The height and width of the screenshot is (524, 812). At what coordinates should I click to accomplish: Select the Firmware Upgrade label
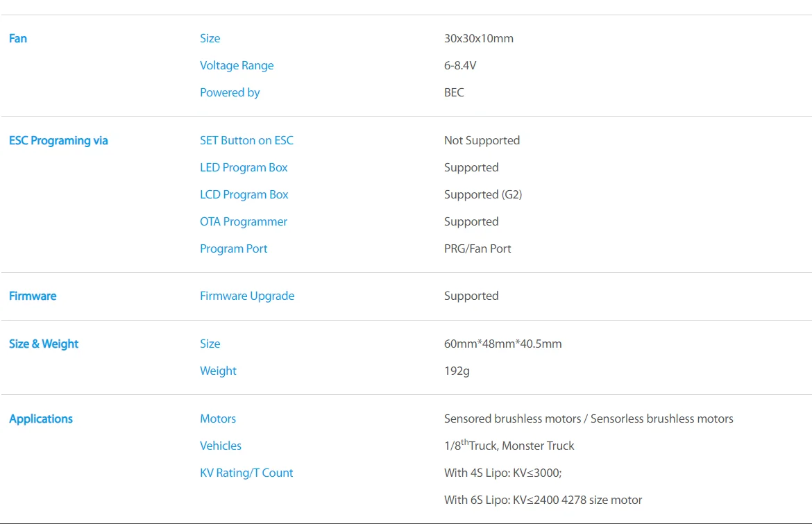247,296
